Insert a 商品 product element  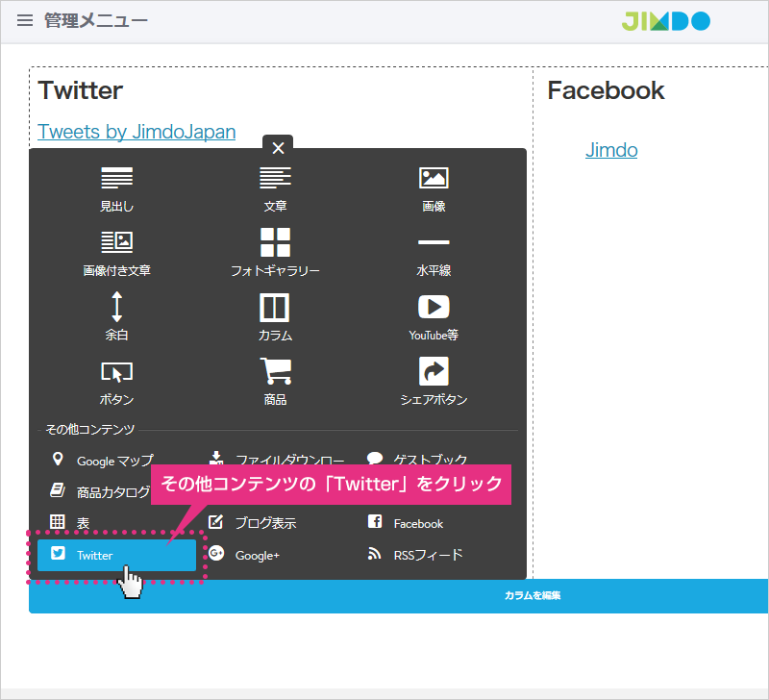(x=275, y=382)
